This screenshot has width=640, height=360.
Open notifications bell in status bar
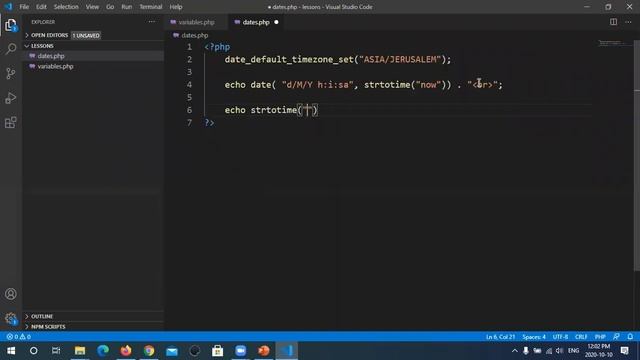coord(630,337)
